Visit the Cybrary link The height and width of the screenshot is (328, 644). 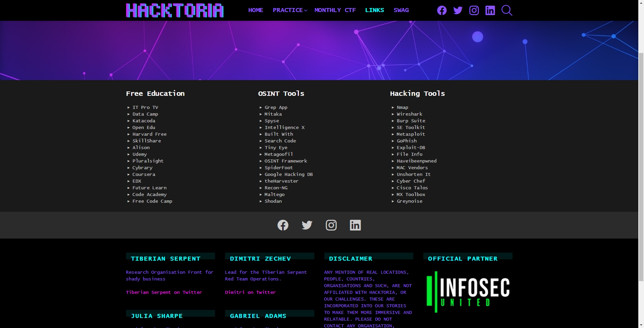click(143, 168)
